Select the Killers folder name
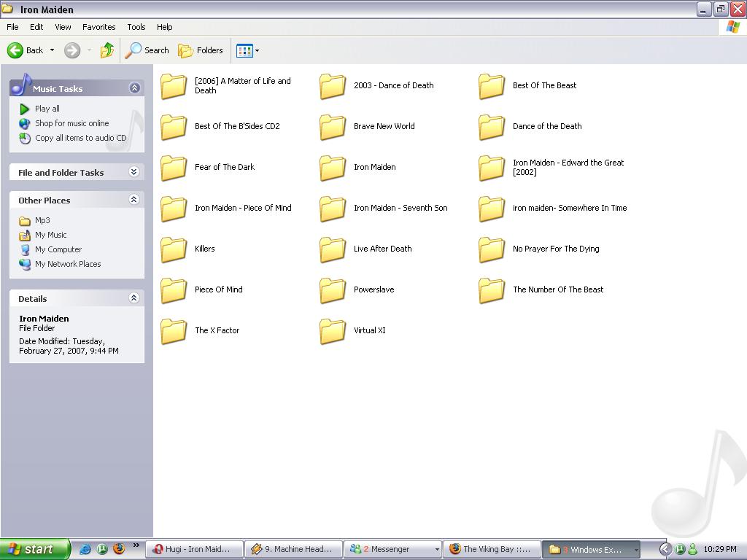The width and height of the screenshot is (747, 560). [205, 249]
